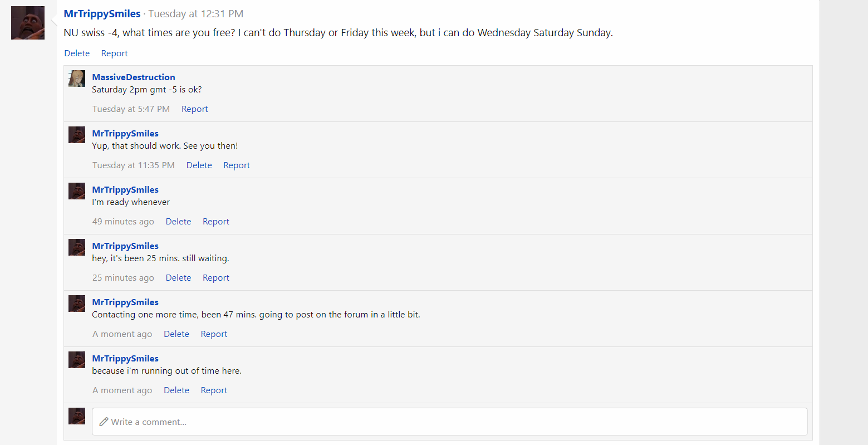
Task: Delete the main 'NU swiss -4' post
Action: 77,53
